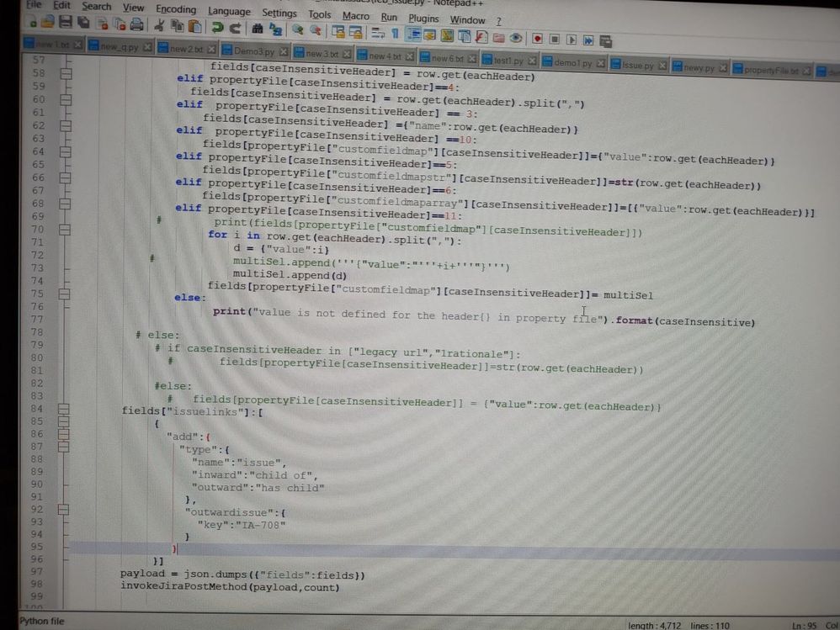
Task: Collapse the fold marker at line 62
Action: pyautogui.click(x=66, y=126)
